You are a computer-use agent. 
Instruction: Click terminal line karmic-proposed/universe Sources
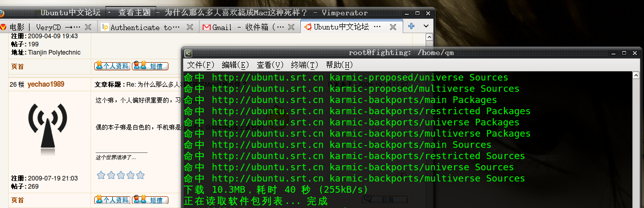point(346,77)
